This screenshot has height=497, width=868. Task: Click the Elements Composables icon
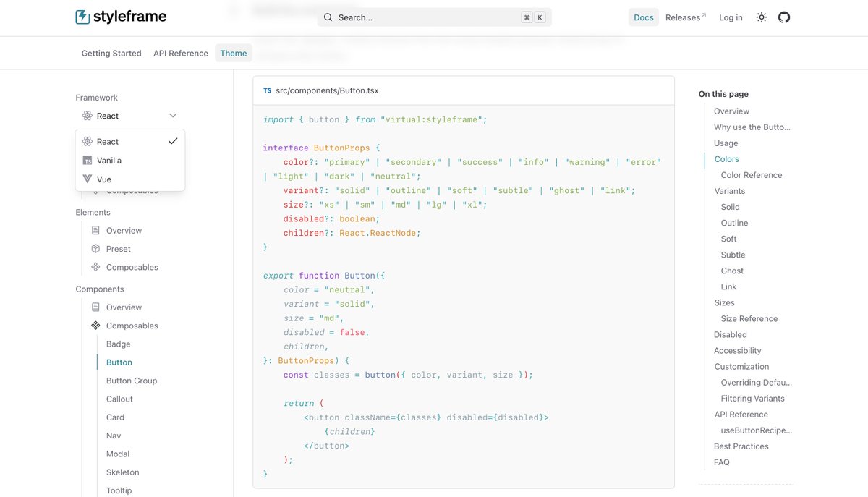coord(95,267)
